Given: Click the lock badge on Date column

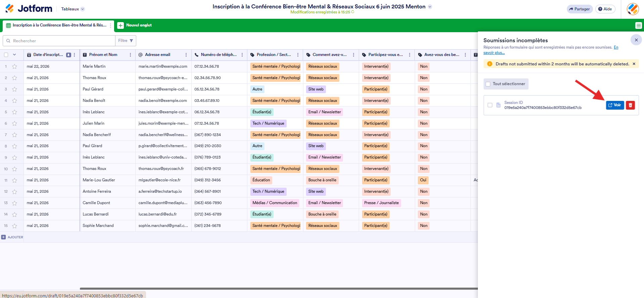Looking at the screenshot, I should (x=68, y=55).
